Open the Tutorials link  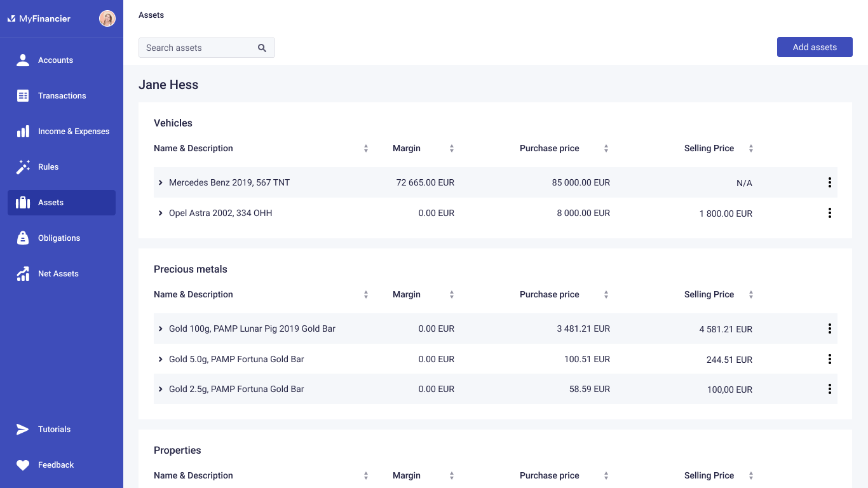pyautogui.click(x=54, y=430)
